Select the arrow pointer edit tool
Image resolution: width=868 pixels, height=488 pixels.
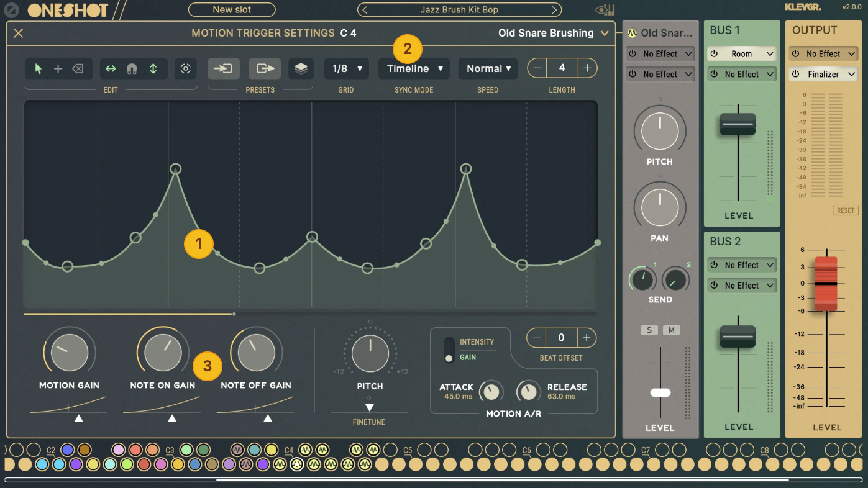[39, 69]
